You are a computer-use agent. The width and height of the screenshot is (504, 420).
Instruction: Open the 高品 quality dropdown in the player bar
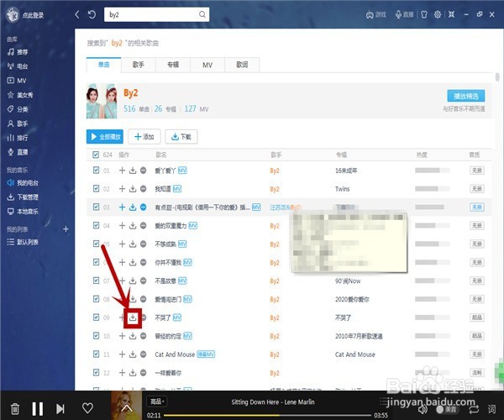157,402
